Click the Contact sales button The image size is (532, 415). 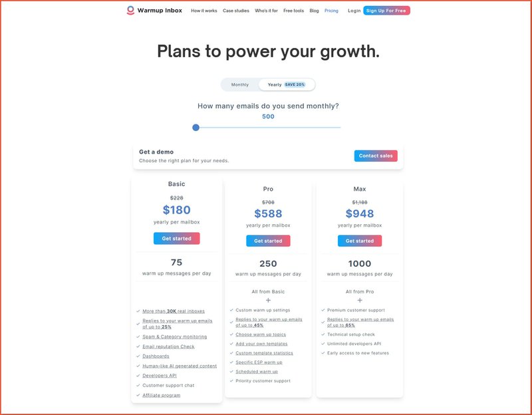[376, 156]
